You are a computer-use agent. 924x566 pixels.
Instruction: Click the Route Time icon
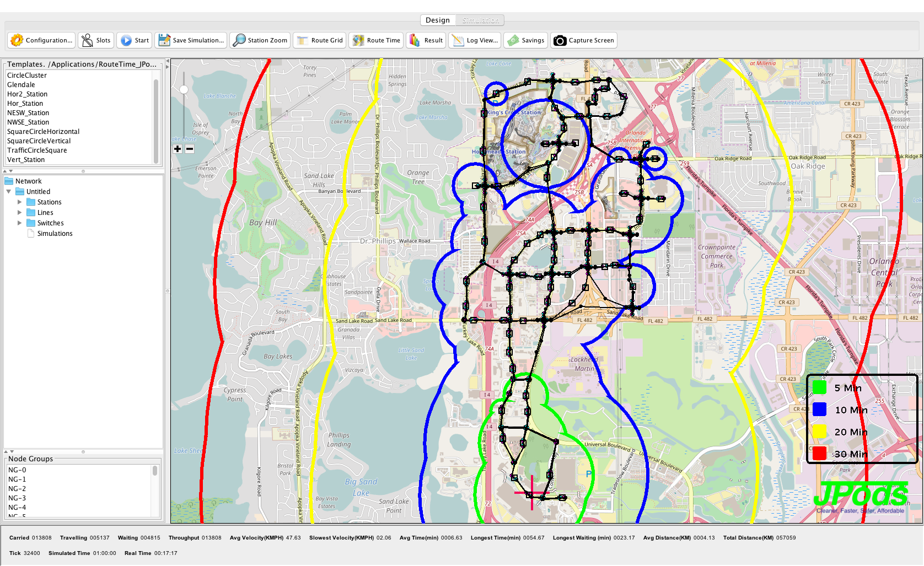tap(358, 40)
